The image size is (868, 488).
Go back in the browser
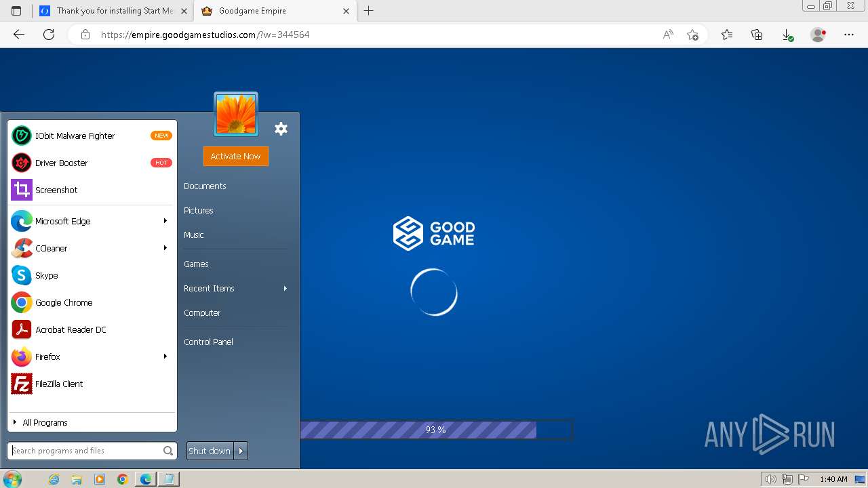pos(19,35)
